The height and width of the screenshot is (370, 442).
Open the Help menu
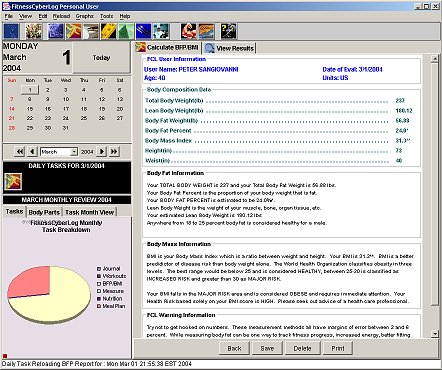click(125, 16)
